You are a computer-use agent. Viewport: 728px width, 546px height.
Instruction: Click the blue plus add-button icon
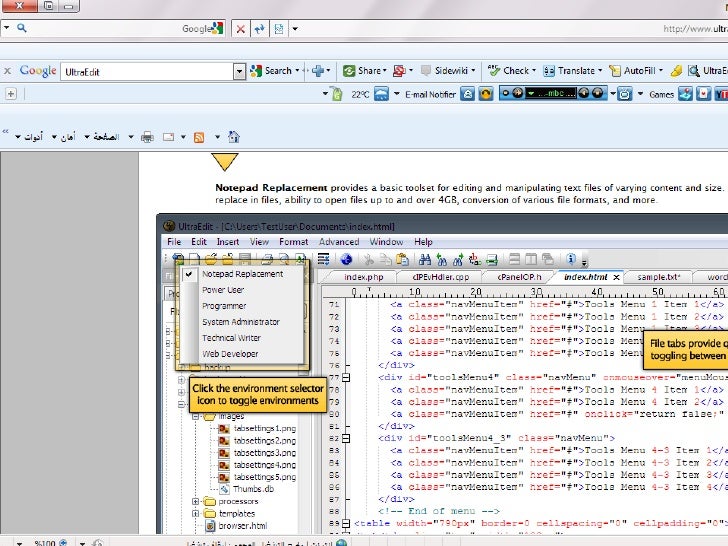[318, 71]
